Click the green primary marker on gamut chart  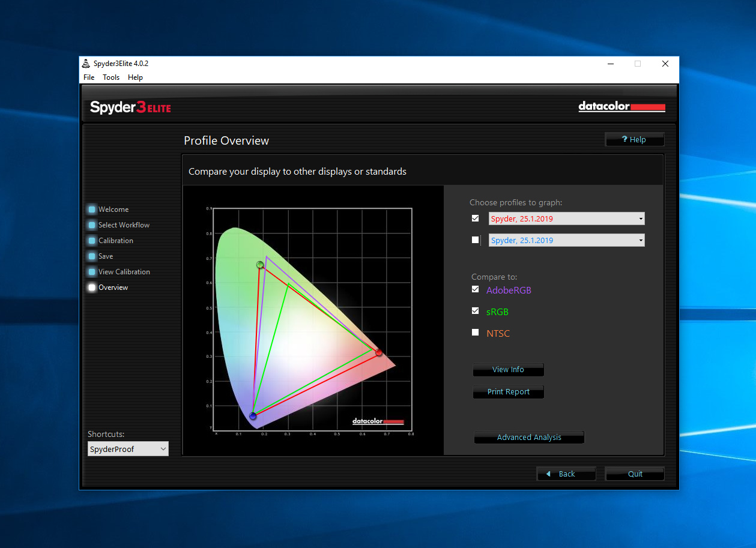click(x=260, y=265)
